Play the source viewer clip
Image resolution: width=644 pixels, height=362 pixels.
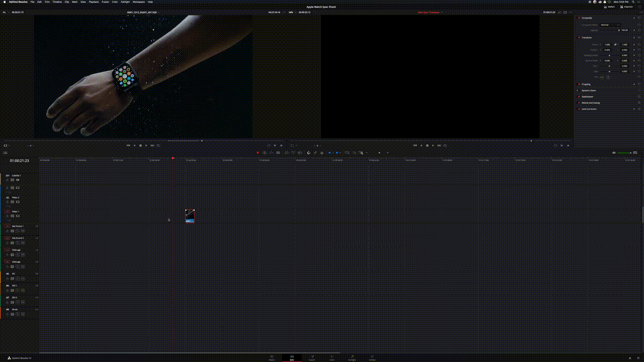tap(146, 145)
